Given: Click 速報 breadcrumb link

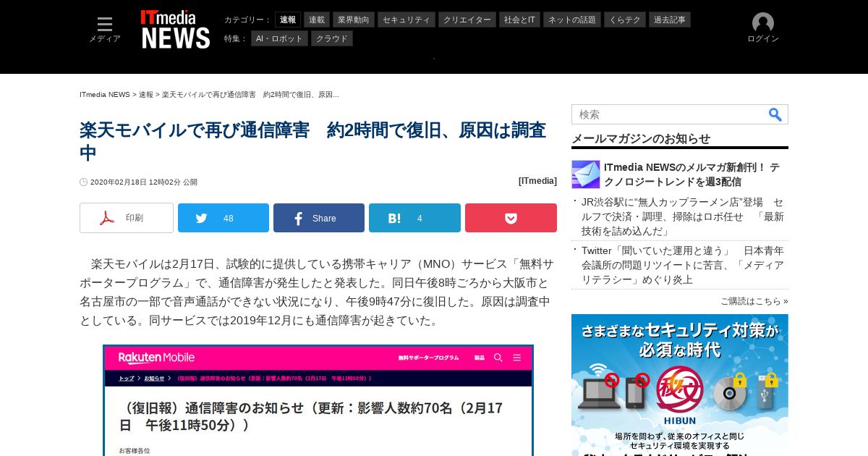Looking at the screenshot, I should pyautogui.click(x=146, y=95).
